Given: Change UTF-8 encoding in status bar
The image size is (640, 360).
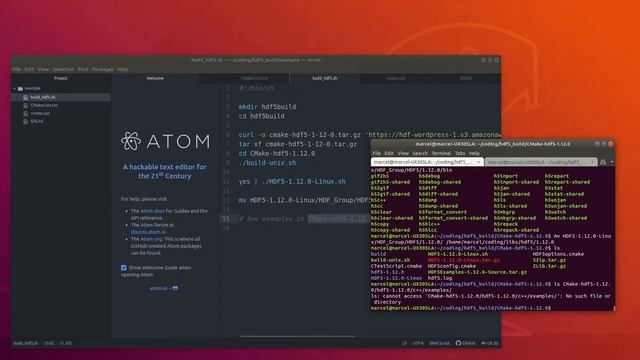Looking at the screenshot, I should tap(418, 343).
